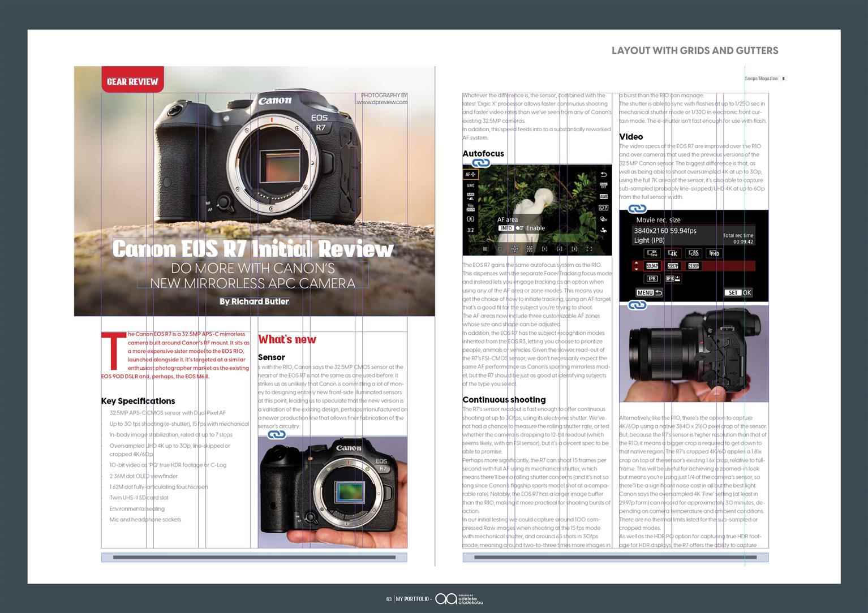Select the standard IPB compression option

pyautogui.click(x=652, y=279)
